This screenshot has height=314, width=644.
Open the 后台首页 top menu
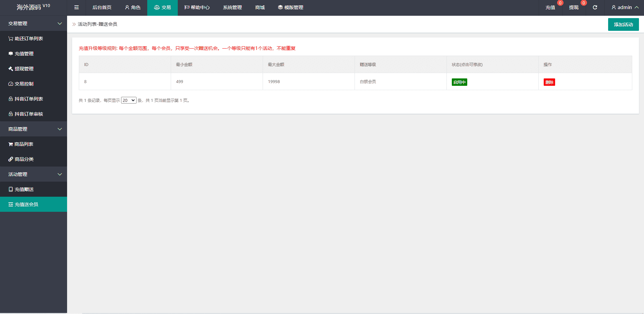[x=102, y=7]
